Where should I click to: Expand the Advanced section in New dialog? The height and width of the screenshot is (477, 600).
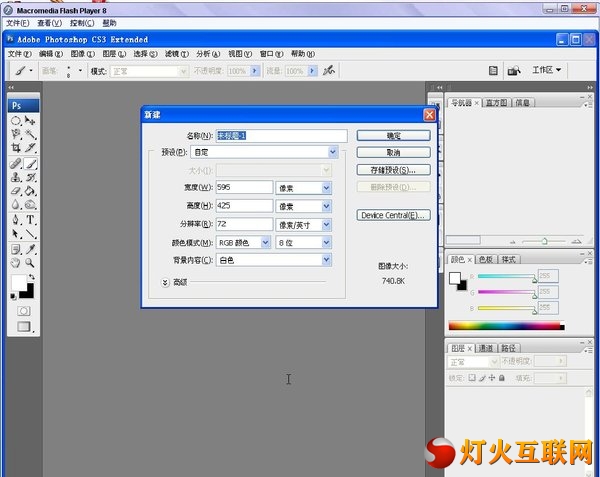coord(165,282)
